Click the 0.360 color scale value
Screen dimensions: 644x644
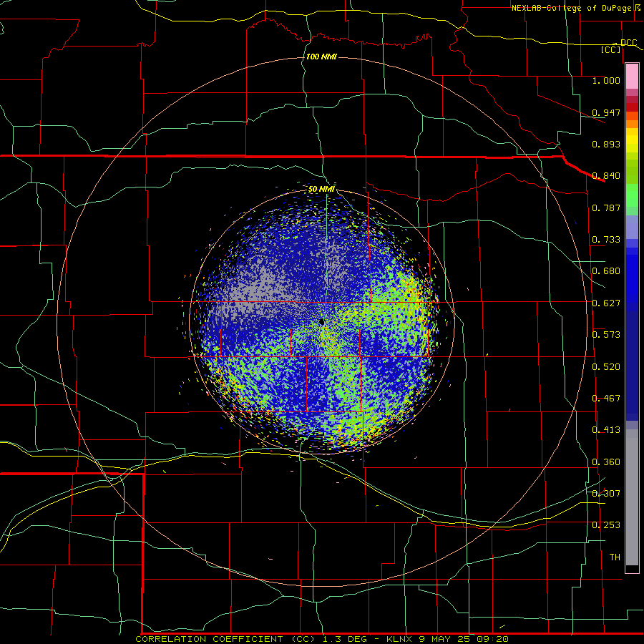click(606, 462)
